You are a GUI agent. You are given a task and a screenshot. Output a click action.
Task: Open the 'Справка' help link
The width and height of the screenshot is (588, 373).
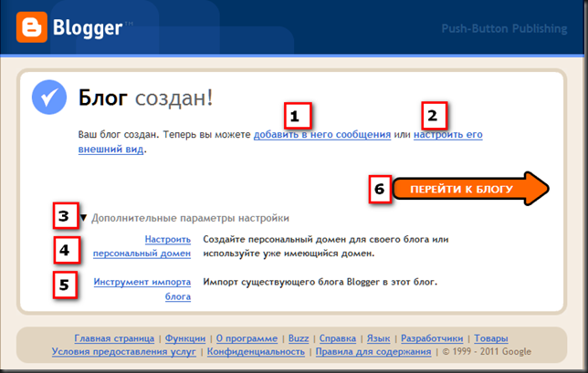[338, 338]
